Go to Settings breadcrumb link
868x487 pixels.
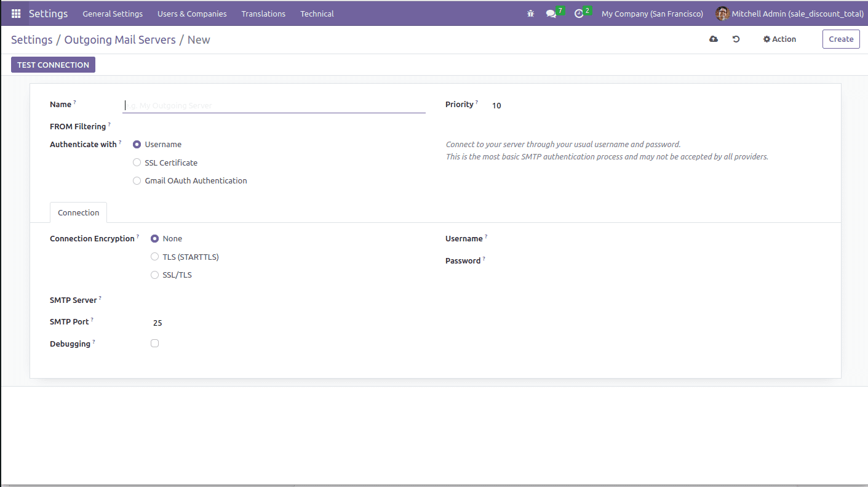pos(32,39)
